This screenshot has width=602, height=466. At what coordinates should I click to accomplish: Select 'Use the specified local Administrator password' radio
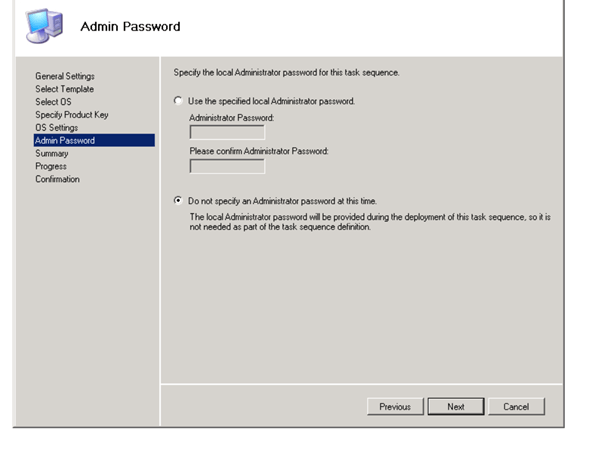[x=178, y=101]
